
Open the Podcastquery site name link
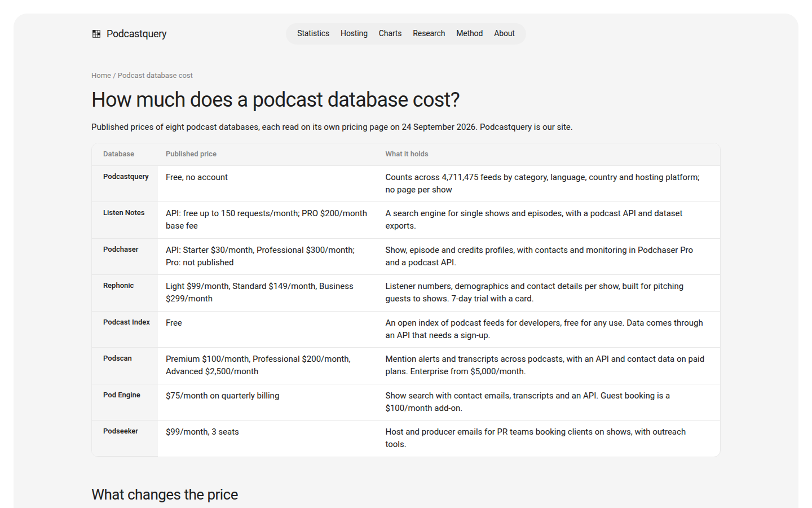click(x=136, y=34)
